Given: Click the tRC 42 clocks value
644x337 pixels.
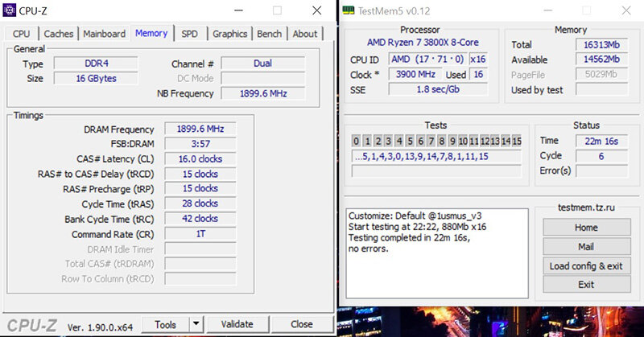Looking at the screenshot, I should coord(200,219).
